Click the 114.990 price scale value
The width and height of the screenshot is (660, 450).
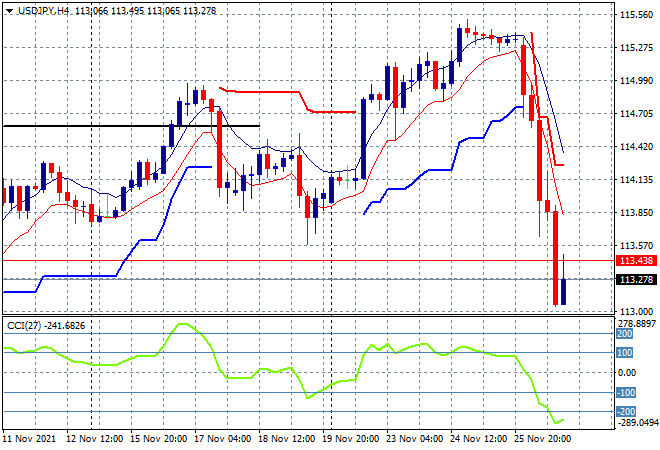click(x=636, y=80)
